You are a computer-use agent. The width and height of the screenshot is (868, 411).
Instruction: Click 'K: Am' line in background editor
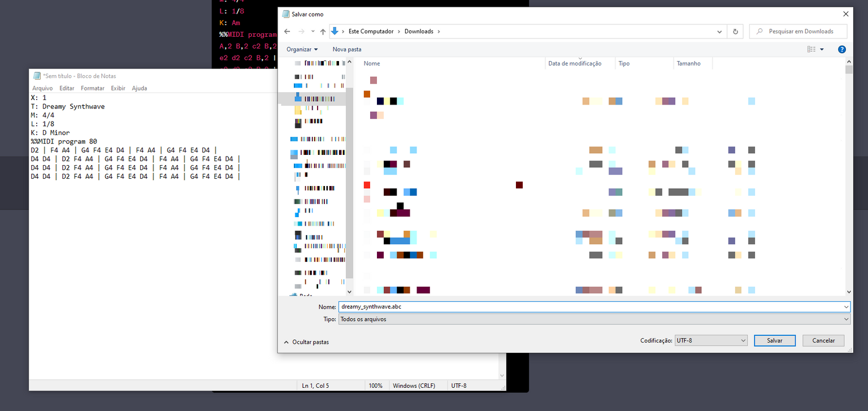click(x=230, y=23)
